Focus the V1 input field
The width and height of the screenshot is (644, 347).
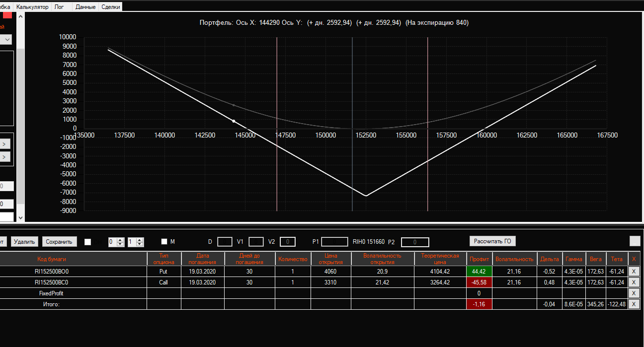[256, 242]
